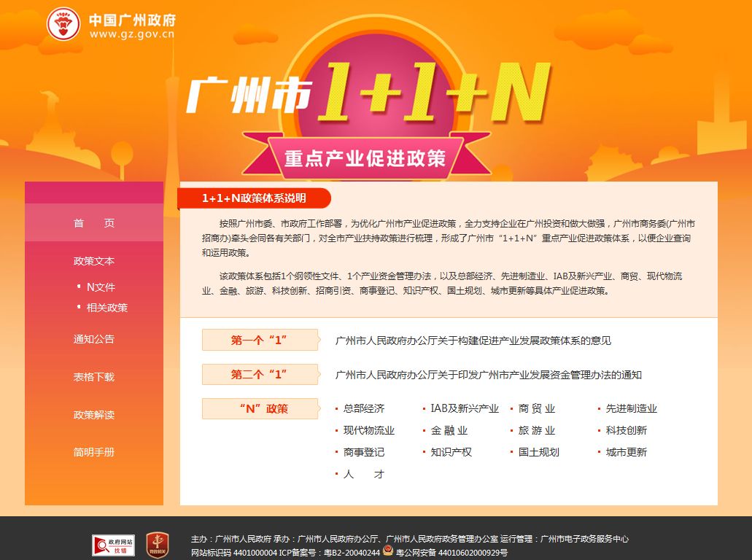
Task: Click the 第二个“1” button
Action: coord(260,373)
